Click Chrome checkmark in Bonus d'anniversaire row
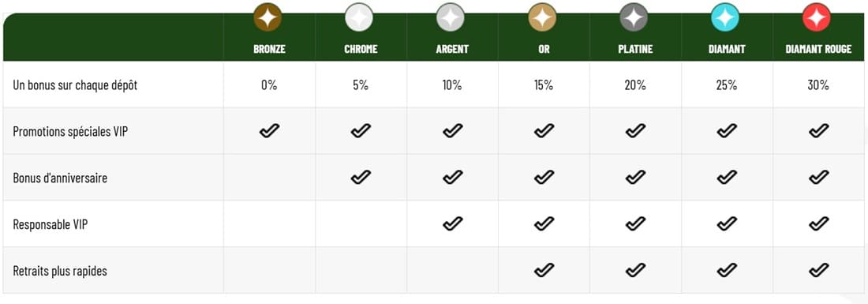The height and width of the screenshot is (304, 868). tap(361, 178)
